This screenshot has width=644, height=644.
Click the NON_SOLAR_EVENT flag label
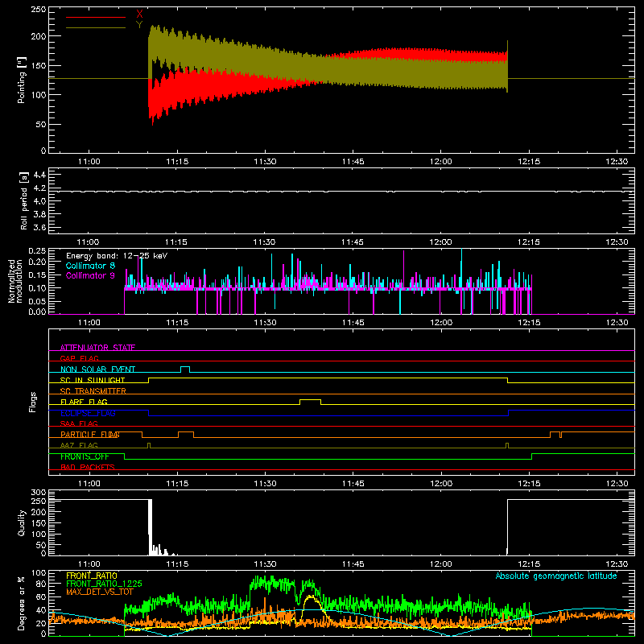(x=97, y=369)
